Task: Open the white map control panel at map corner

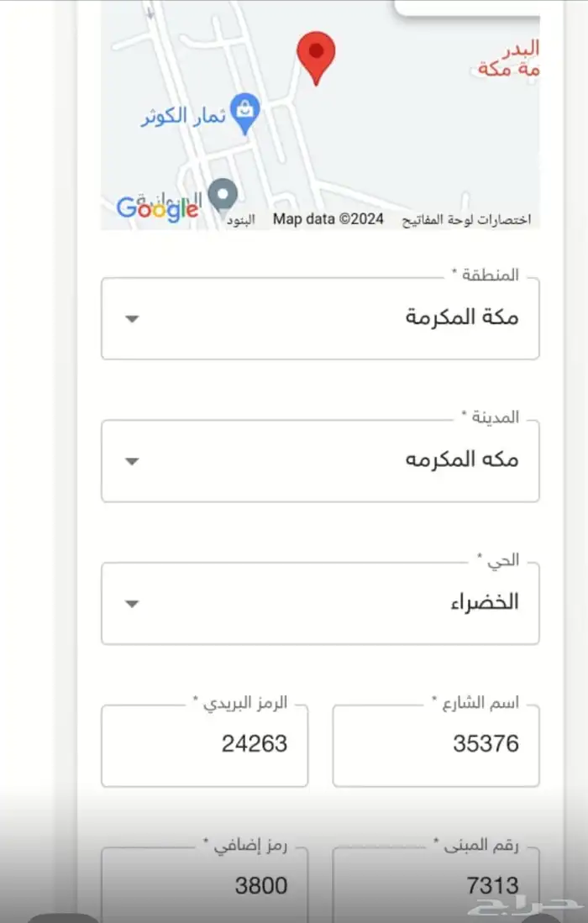Action: 467,8
